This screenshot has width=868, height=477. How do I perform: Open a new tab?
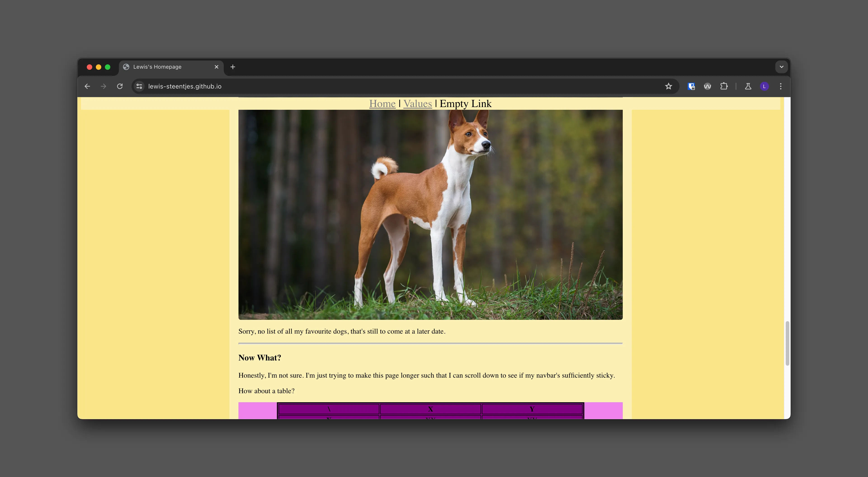tap(233, 67)
